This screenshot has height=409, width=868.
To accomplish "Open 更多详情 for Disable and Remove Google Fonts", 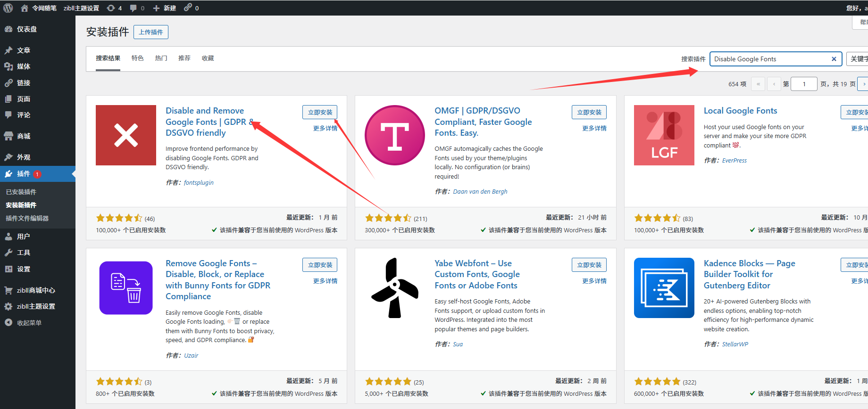I will coord(325,128).
